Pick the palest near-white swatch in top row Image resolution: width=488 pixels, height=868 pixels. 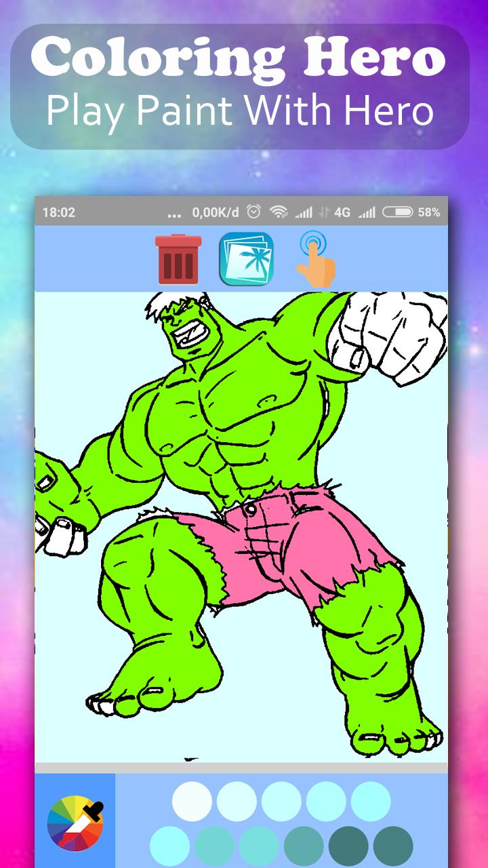pyautogui.click(x=192, y=802)
